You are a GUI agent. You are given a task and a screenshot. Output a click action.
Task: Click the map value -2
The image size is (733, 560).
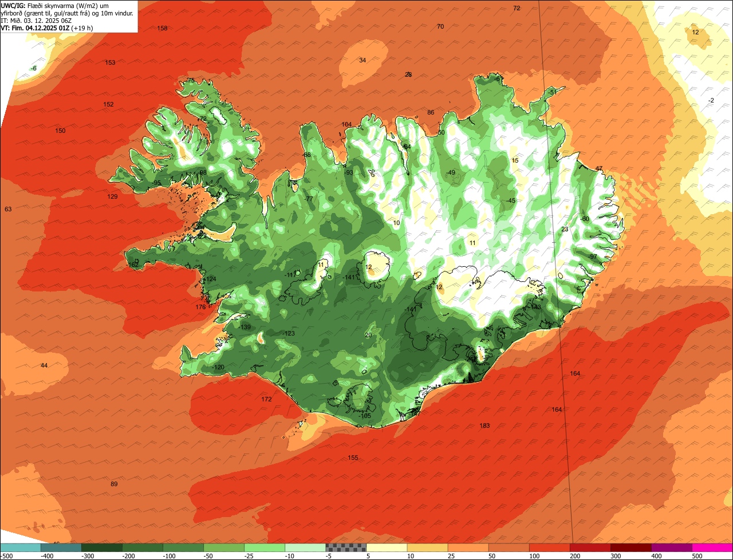[x=711, y=100]
